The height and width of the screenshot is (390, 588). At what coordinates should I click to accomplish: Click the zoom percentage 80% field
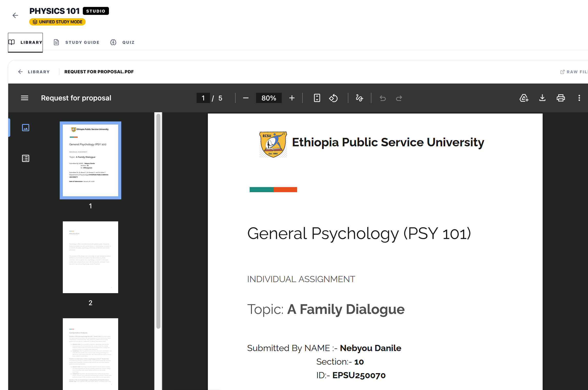point(269,98)
